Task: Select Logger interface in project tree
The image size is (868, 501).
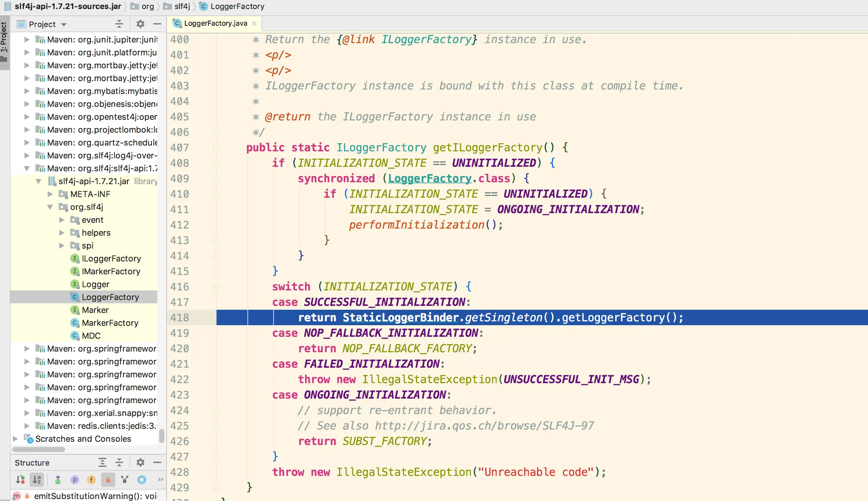Action: [x=95, y=284]
